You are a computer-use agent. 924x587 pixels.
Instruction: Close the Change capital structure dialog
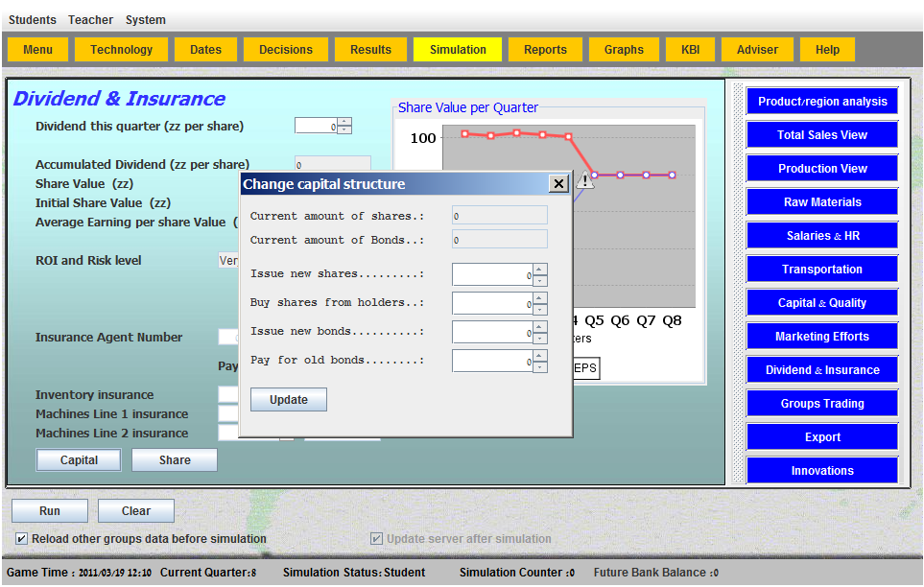point(558,184)
